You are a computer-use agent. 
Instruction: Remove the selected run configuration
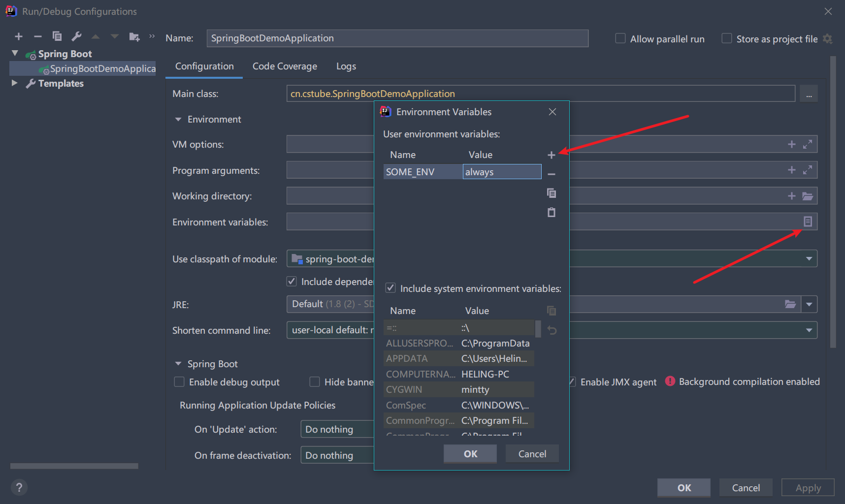point(38,36)
